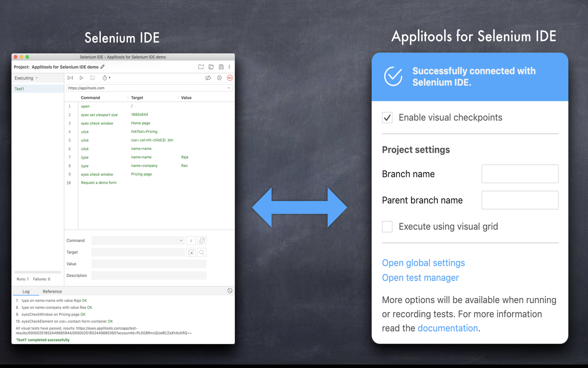The image size is (588, 368).
Task: Click the value 'Rao' cell
Action: point(184,166)
